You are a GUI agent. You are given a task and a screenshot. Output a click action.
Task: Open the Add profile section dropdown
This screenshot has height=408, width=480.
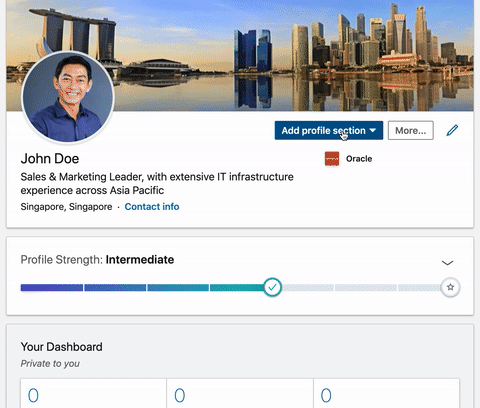coord(329,130)
